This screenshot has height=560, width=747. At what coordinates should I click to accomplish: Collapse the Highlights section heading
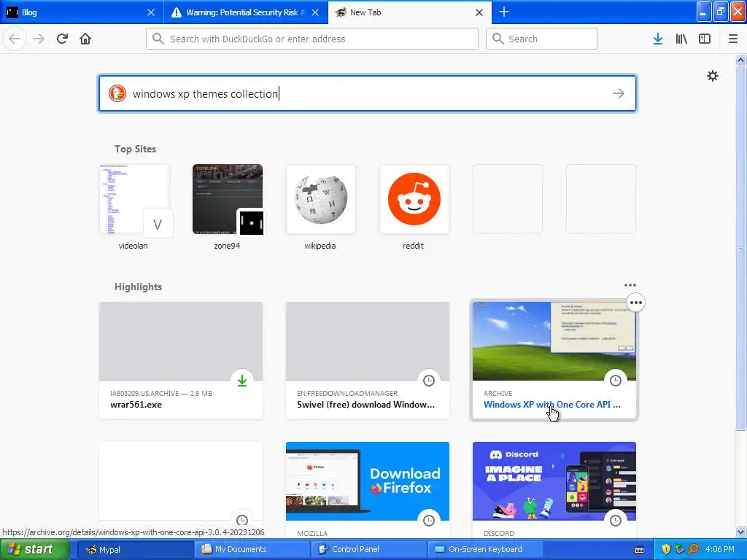click(138, 287)
